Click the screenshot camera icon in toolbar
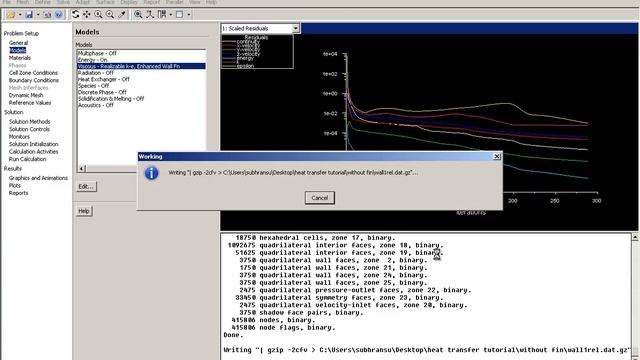Viewport: 640px width, 360px height. pos(47,15)
